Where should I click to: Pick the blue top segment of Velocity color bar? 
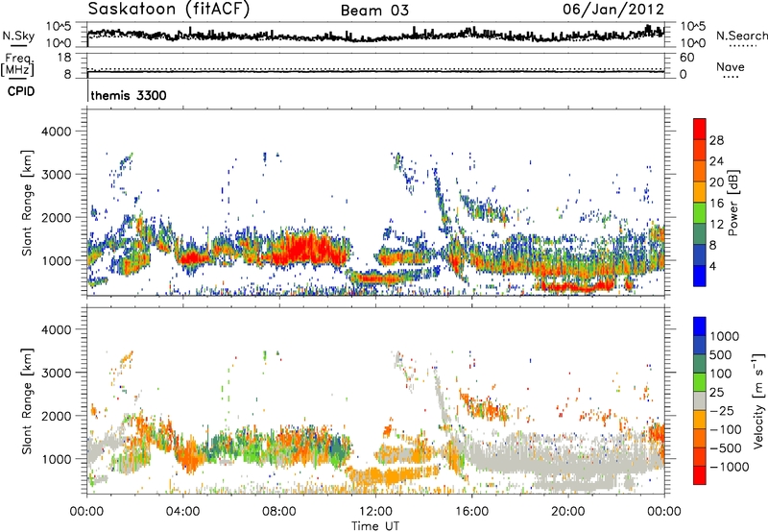point(700,326)
